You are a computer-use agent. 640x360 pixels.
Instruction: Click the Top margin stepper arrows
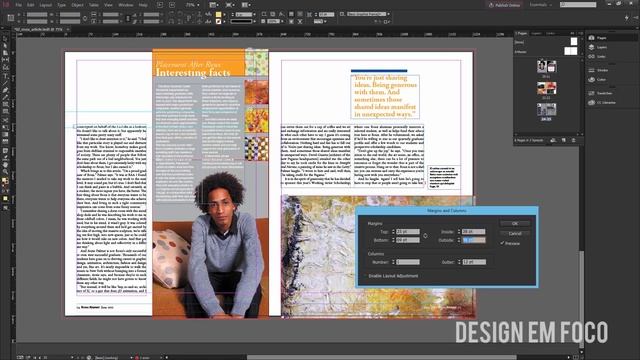(393, 231)
